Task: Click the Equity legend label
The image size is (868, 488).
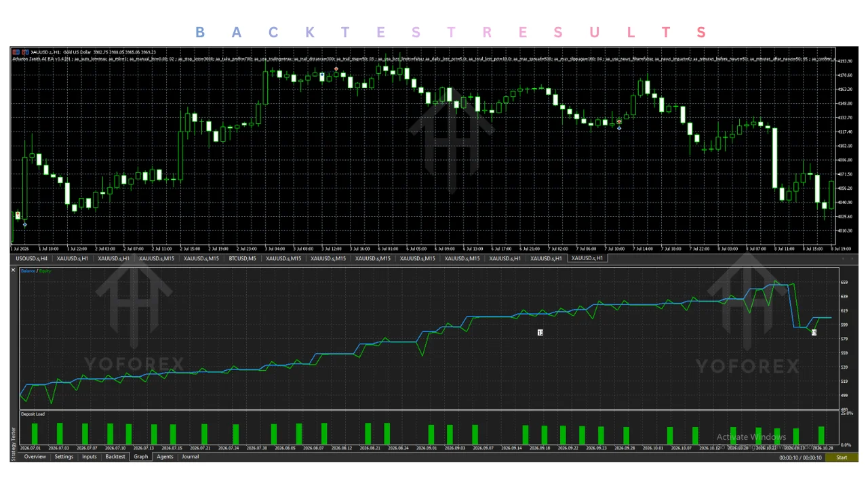Action: pyautogui.click(x=45, y=271)
